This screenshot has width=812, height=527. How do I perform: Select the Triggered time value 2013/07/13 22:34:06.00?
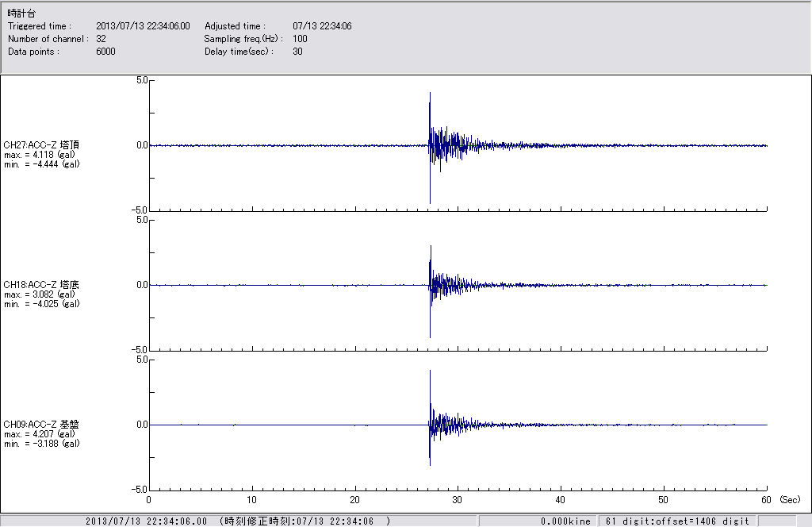(148, 26)
